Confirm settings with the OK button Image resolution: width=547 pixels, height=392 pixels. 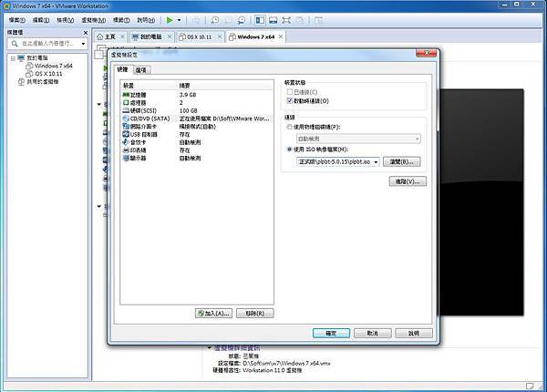tap(331, 334)
